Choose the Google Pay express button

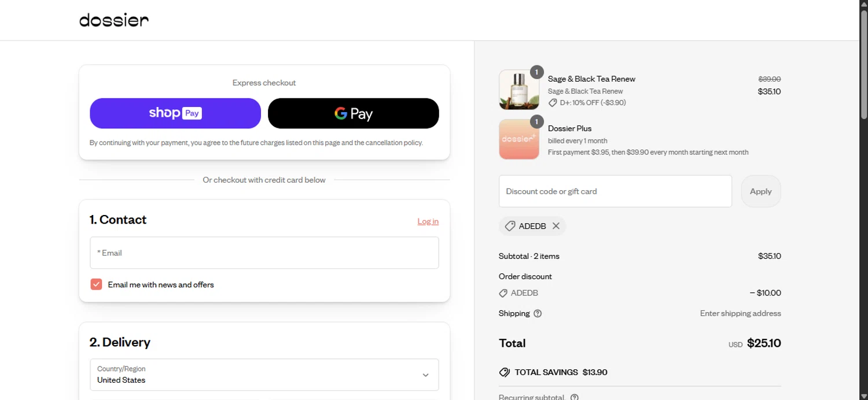click(x=353, y=113)
